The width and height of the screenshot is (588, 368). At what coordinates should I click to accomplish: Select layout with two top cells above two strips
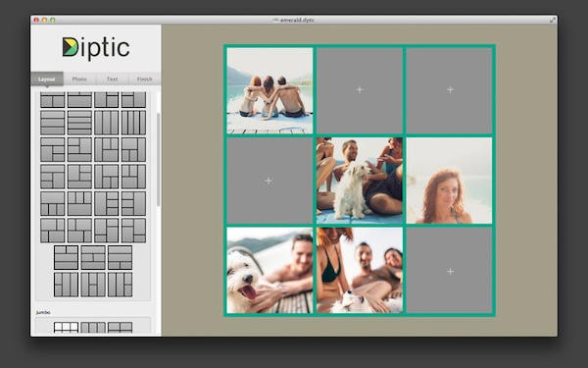point(66,257)
